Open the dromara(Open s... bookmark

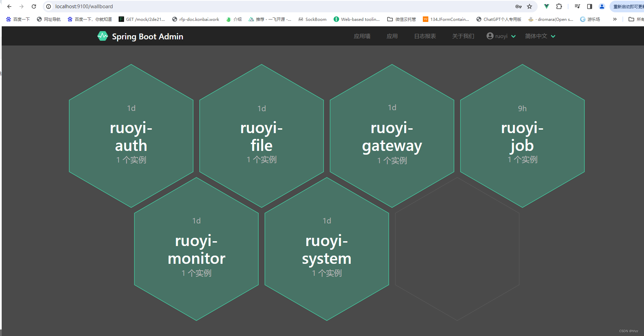tap(551, 19)
